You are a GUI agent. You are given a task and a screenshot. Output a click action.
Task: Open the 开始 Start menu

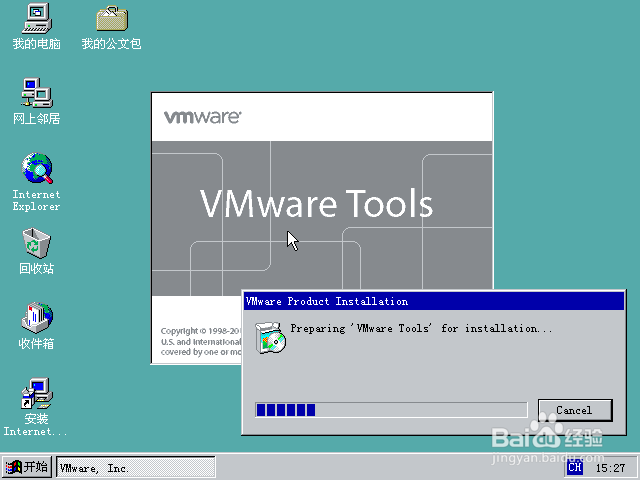27,467
